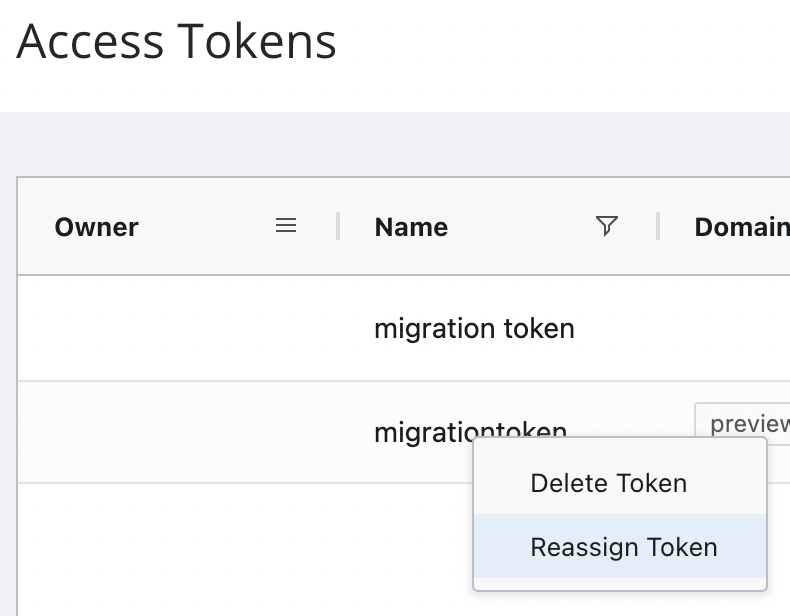Image resolution: width=790 pixels, height=616 pixels.
Task: Click blank space right of Access Tokens title
Action: pyautogui.click(x=560, y=45)
